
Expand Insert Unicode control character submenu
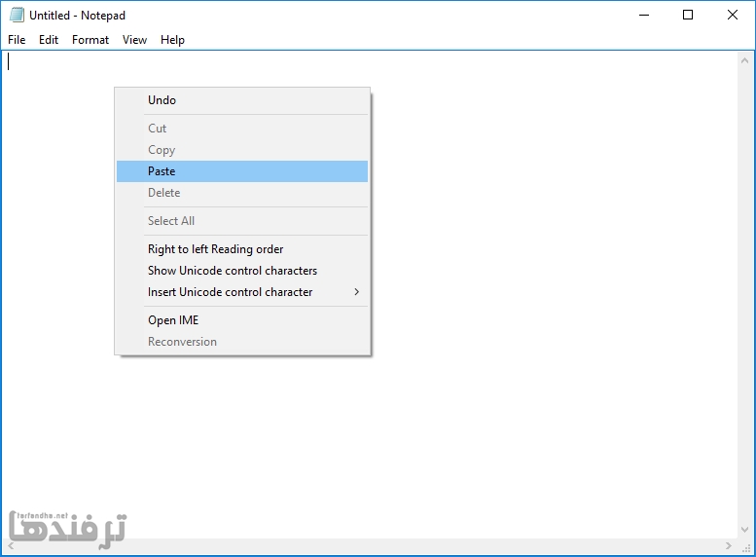[242, 292]
